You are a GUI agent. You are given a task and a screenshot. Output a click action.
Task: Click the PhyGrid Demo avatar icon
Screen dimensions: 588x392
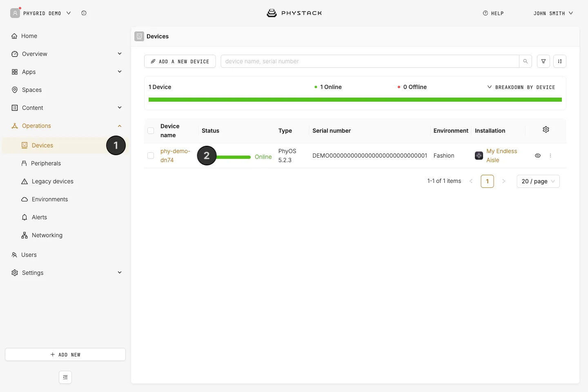click(x=15, y=13)
